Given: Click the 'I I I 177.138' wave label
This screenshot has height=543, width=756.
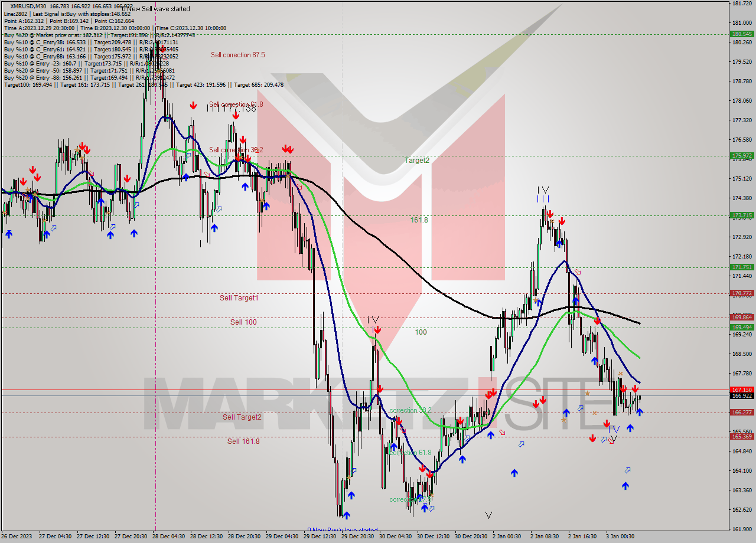Looking at the screenshot, I should [232, 109].
